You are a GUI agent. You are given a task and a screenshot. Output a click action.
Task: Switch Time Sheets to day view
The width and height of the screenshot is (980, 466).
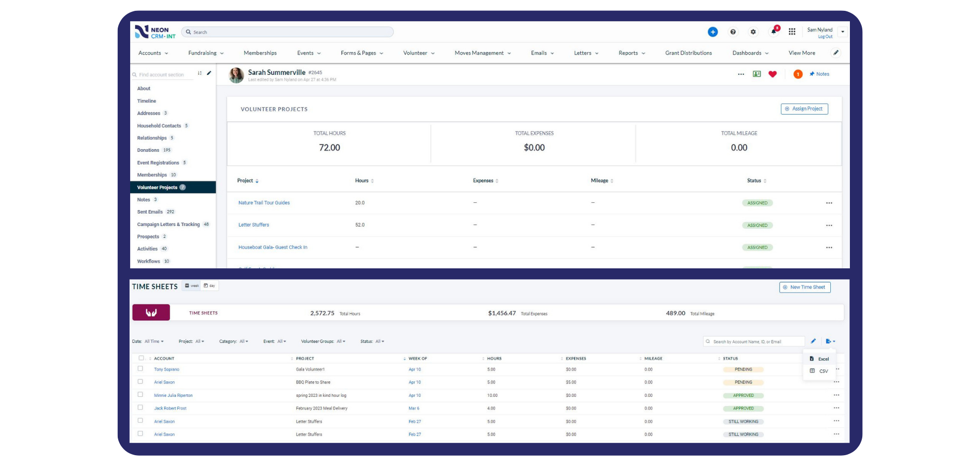pos(209,285)
